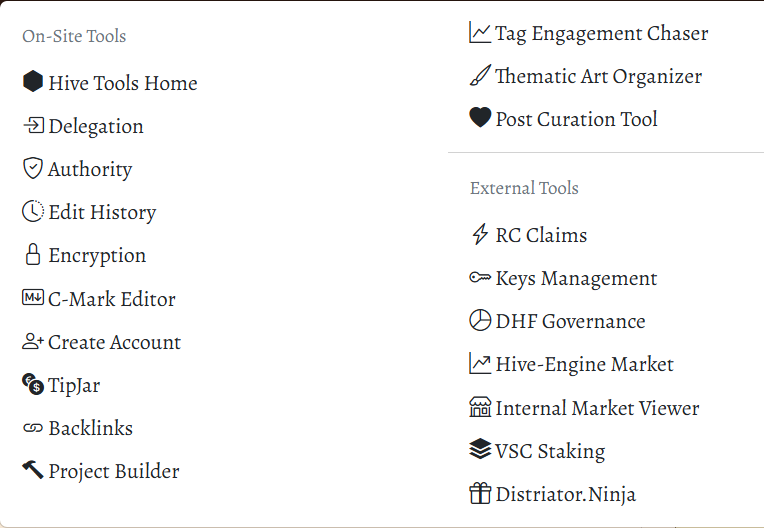The width and height of the screenshot is (764, 528).
Task: Click the VSC Staking layers icon
Action: point(480,449)
